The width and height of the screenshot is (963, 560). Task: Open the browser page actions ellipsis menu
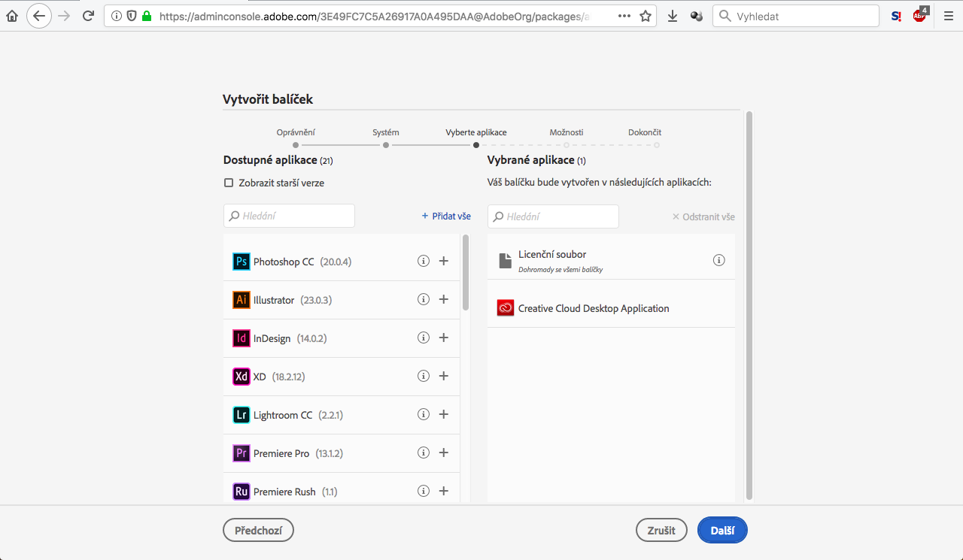pos(624,16)
